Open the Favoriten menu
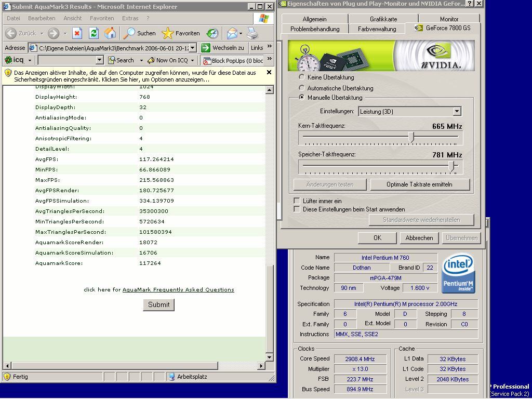 pyautogui.click(x=102, y=18)
